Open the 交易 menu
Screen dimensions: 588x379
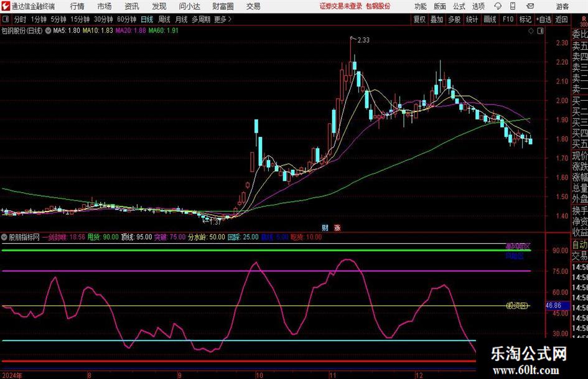tap(253, 6)
